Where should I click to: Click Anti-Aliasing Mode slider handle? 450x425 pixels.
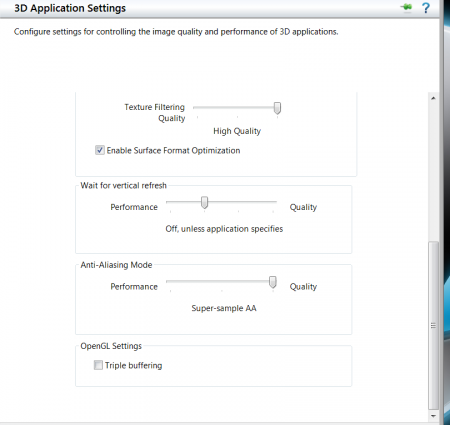[x=273, y=282]
